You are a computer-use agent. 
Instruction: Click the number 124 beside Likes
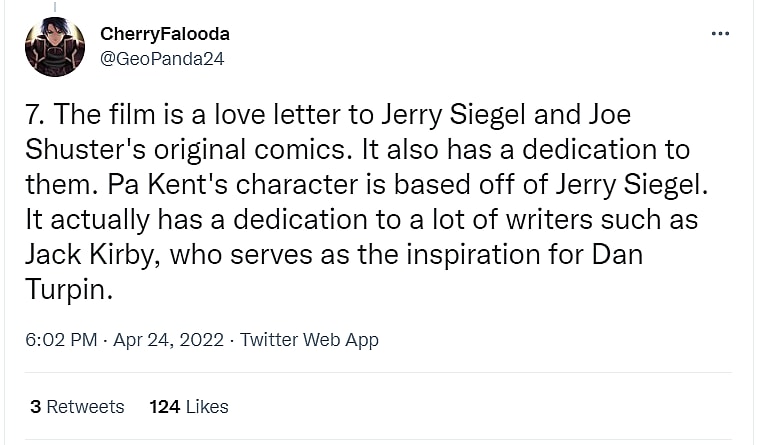tap(164, 406)
